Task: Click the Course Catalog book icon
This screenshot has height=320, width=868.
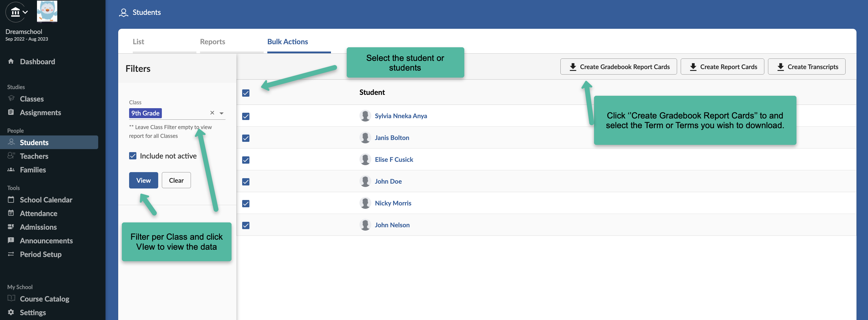Action: click(x=11, y=298)
